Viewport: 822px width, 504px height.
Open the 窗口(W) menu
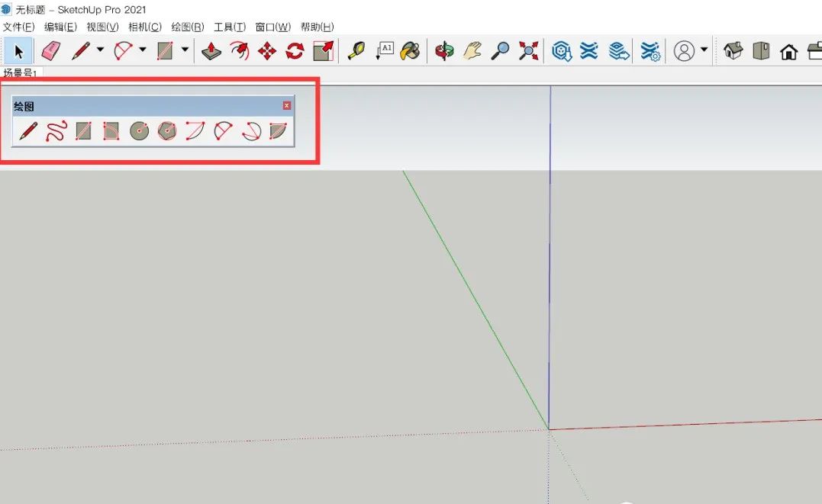tap(272, 27)
